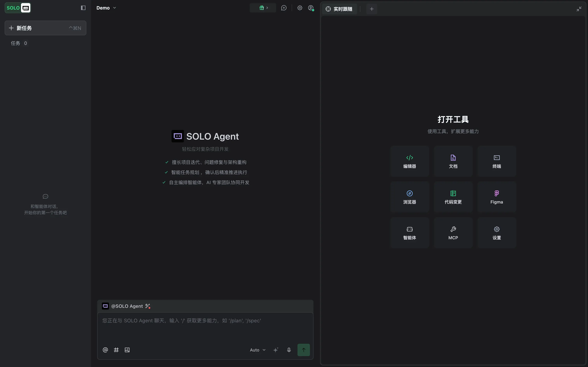Image resolution: width=588 pixels, height=367 pixels.
Task: Open the Terminal (终端) tool tile
Action: pyautogui.click(x=497, y=161)
